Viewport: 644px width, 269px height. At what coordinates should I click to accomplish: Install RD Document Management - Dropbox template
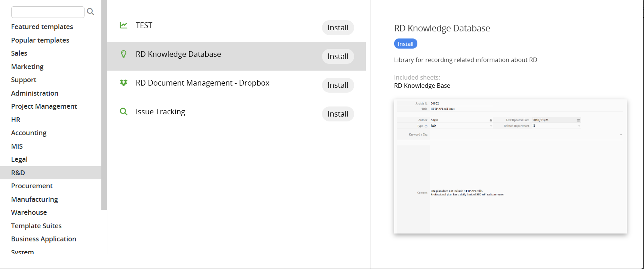coord(338,85)
